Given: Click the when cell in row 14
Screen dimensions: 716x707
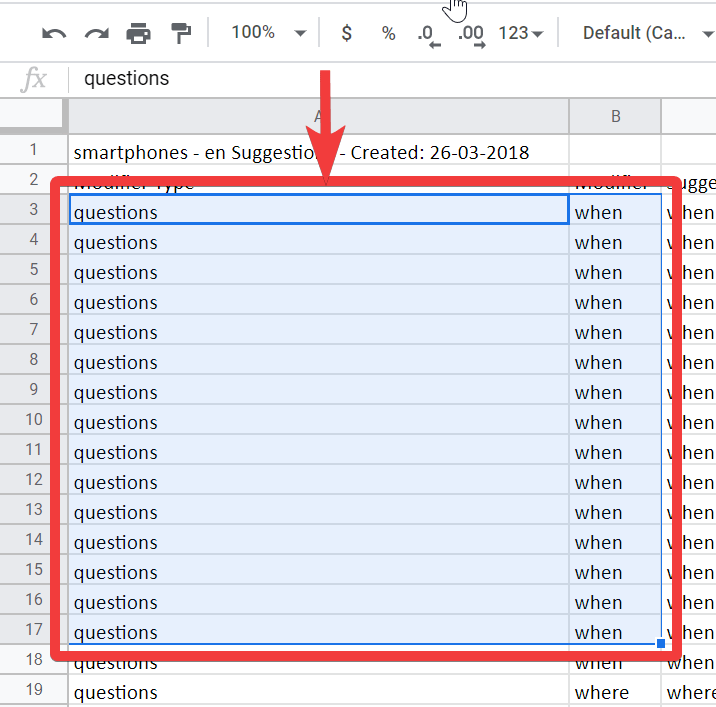Looking at the screenshot, I should coord(615,539).
